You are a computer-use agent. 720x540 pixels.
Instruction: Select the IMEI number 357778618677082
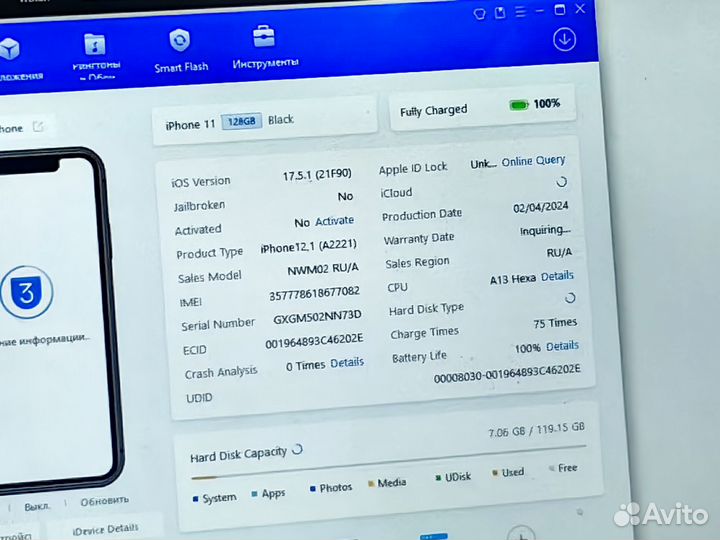(x=314, y=293)
